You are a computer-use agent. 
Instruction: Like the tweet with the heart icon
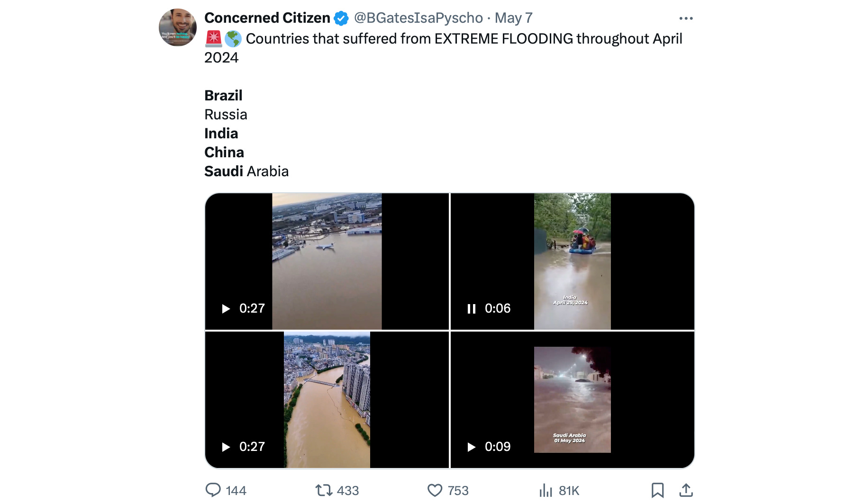[x=435, y=490]
